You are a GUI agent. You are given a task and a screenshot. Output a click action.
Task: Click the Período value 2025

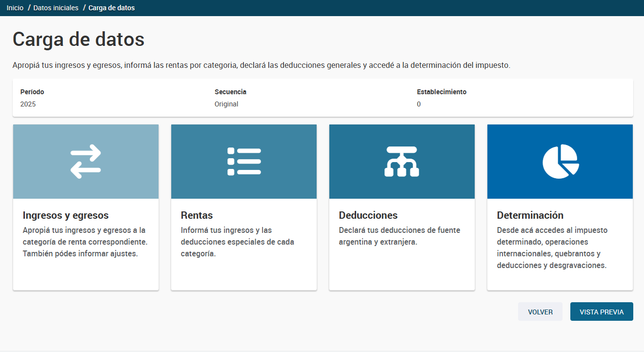click(x=28, y=104)
